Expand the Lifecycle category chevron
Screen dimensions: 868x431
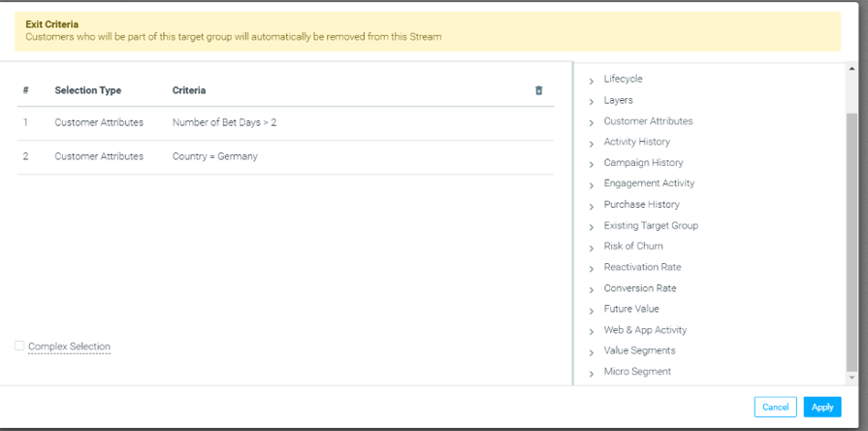coord(592,81)
